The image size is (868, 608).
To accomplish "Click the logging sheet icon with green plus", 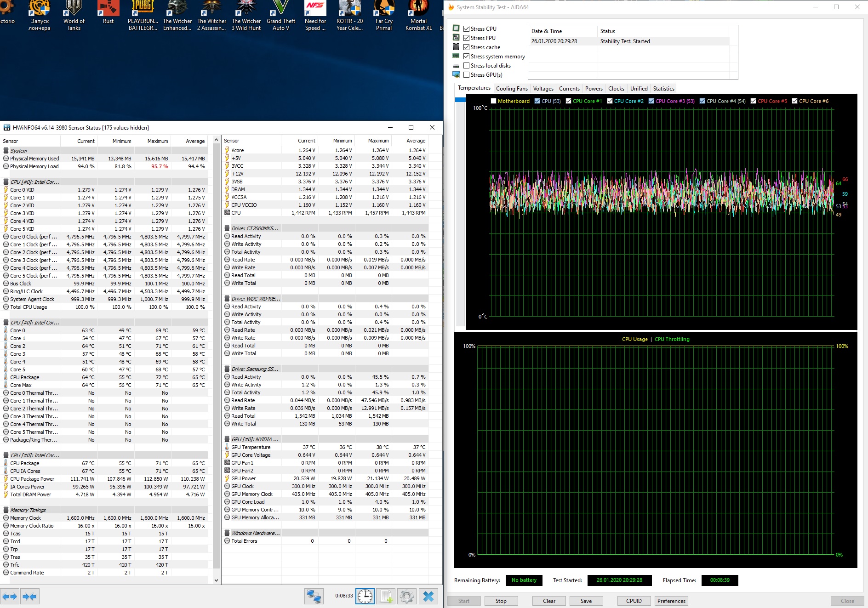I will click(x=386, y=597).
